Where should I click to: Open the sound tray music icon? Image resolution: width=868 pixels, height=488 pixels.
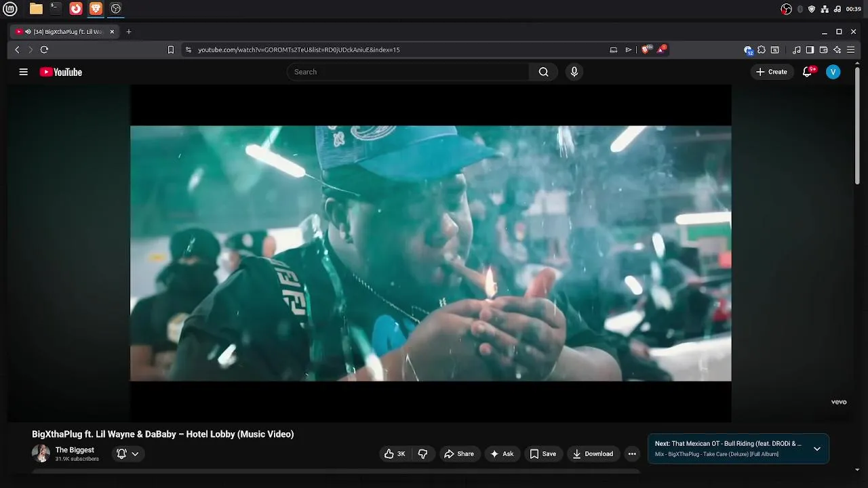point(837,9)
